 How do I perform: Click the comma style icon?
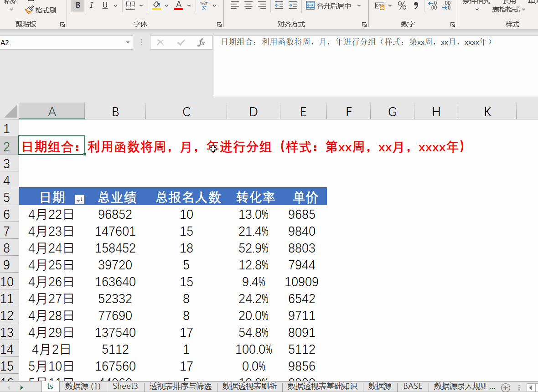click(415, 5)
